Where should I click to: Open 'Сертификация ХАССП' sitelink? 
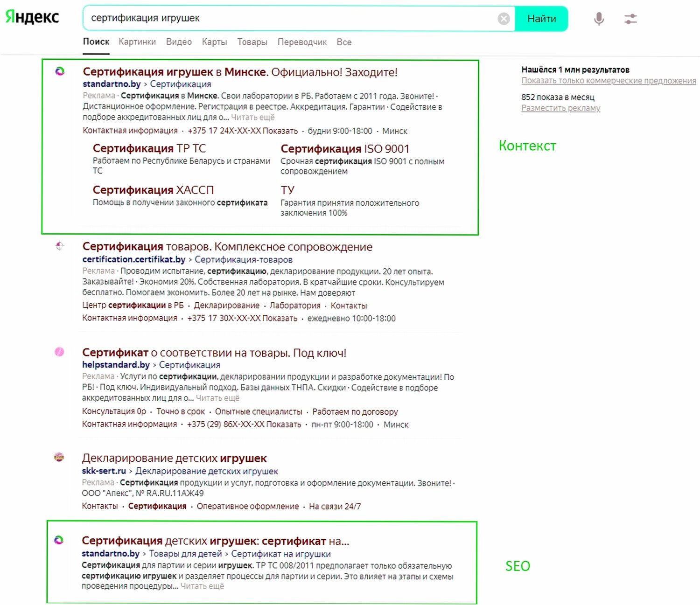click(153, 190)
